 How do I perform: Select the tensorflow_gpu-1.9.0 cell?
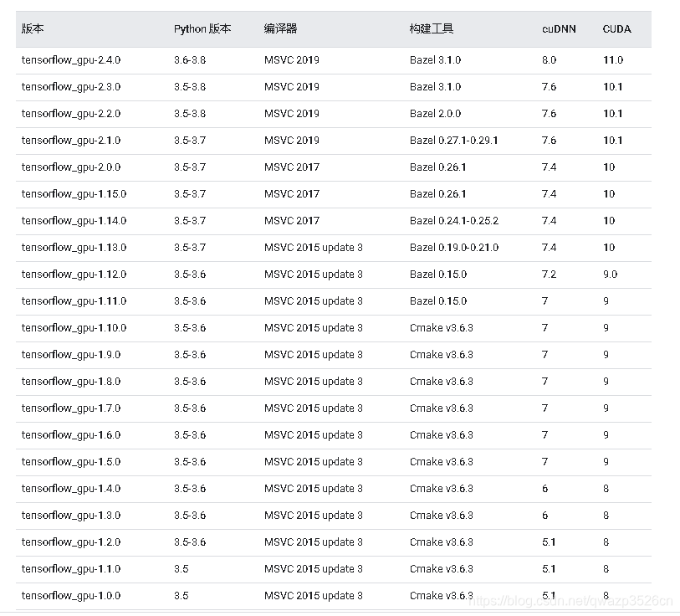click(x=71, y=355)
